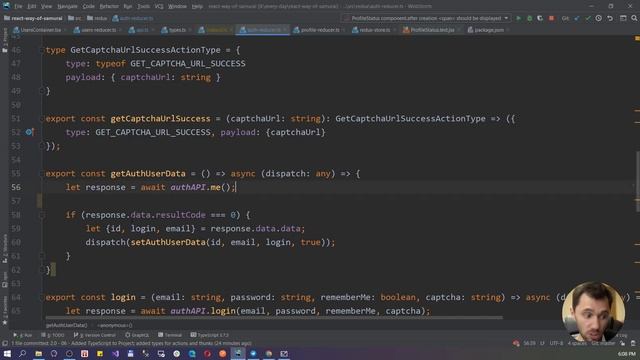Click gutter implementation icon on line 52
Screen dimensions: 640x360
click(29, 132)
